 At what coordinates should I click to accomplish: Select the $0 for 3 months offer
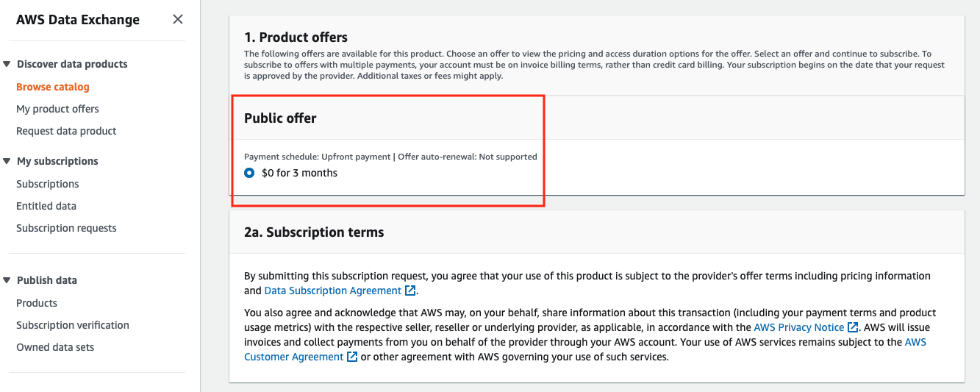249,173
